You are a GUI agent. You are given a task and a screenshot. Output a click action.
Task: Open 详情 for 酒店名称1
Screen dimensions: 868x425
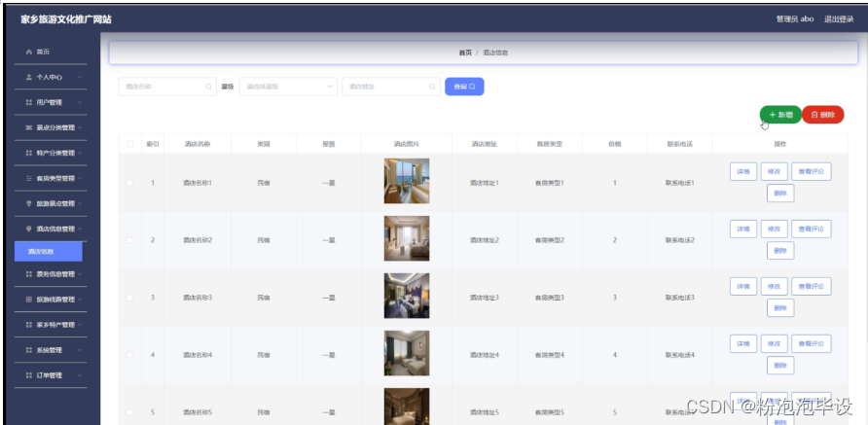(x=743, y=171)
